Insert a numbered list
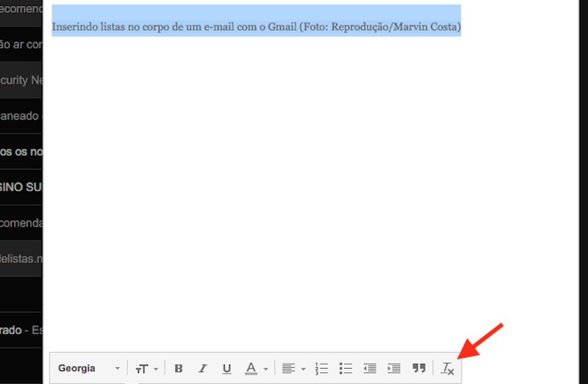Image resolution: width=588 pixels, height=384 pixels. pos(321,368)
